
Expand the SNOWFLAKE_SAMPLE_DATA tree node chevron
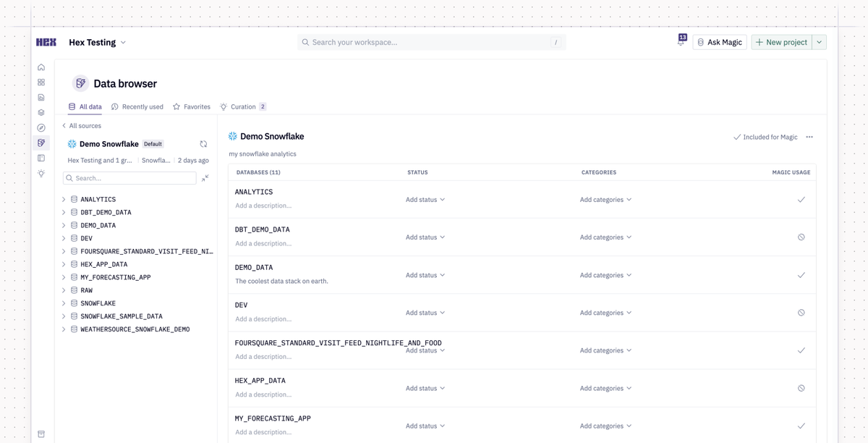click(64, 316)
